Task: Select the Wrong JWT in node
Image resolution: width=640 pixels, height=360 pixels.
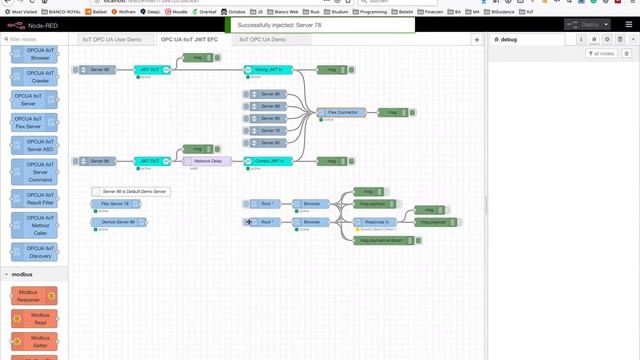Action: click(268, 70)
